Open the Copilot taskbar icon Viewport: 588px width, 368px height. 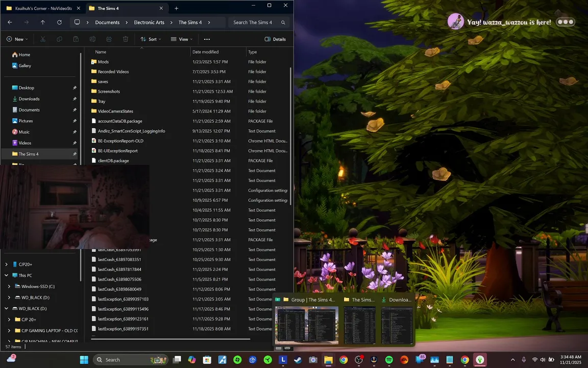tap(192, 360)
